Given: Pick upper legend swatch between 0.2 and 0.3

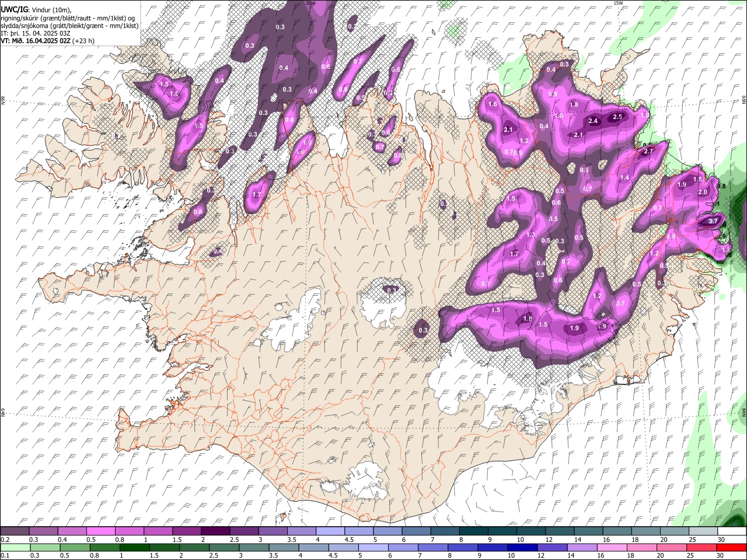Looking at the screenshot, I should click(x=15, y=531).
